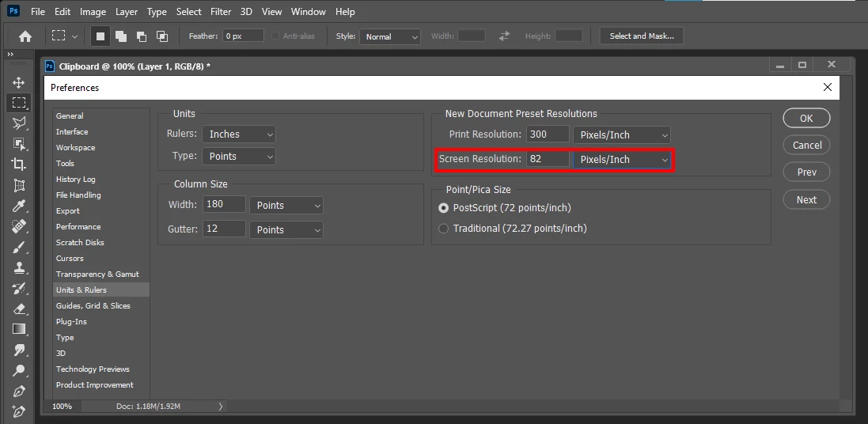Select the Eyedropper tool
868x424 pixels.
(19, 206)
